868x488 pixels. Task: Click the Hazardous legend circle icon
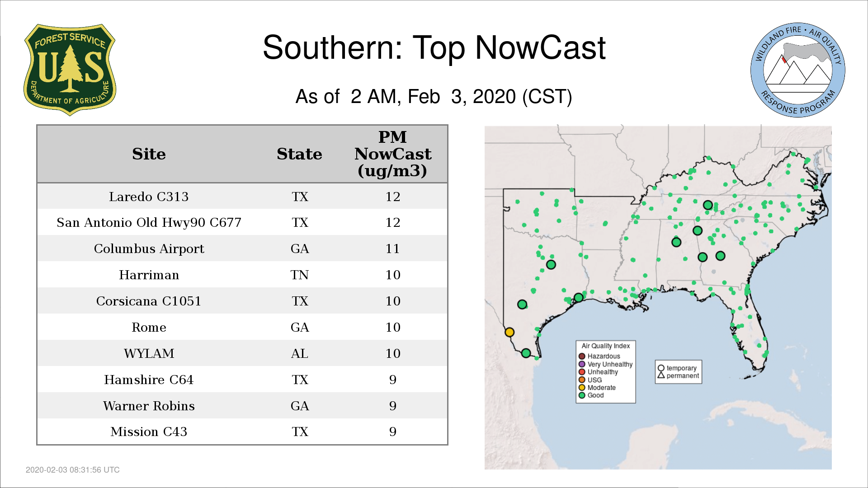pos(582,357)
